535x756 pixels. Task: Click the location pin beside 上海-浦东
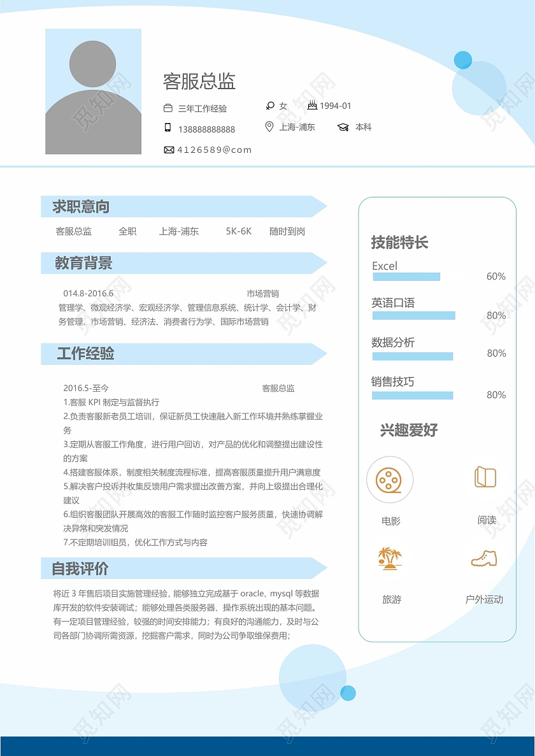(x=269, y=127)
